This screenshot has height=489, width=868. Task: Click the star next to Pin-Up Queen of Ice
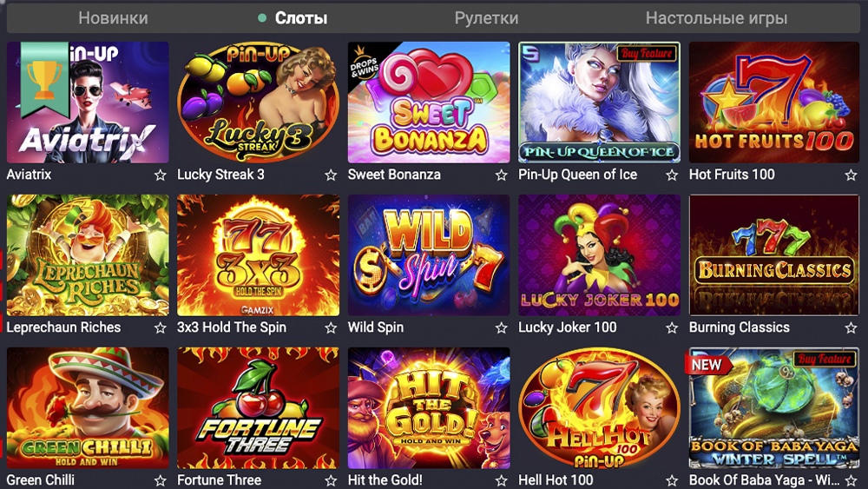(x=672, y=175)
